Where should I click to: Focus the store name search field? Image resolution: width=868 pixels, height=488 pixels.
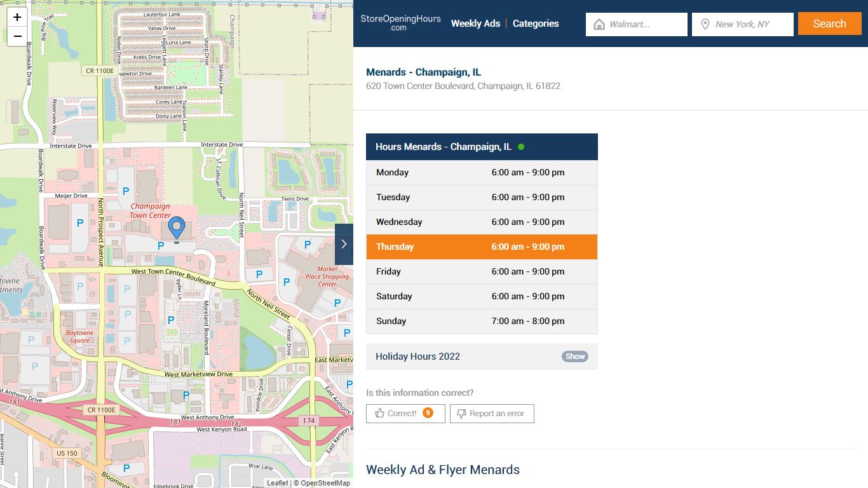(637, 24)
